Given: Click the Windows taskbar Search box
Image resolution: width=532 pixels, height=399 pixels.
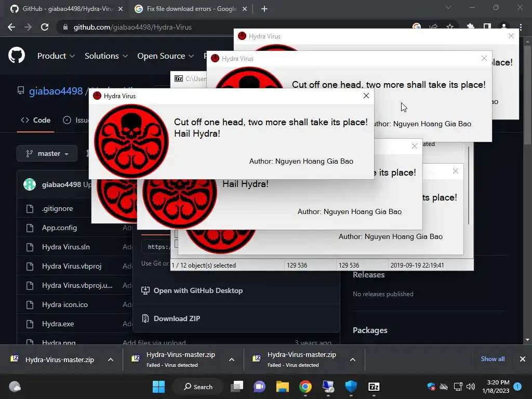Looking at the screenshot, I should click(x=198, y=387).
